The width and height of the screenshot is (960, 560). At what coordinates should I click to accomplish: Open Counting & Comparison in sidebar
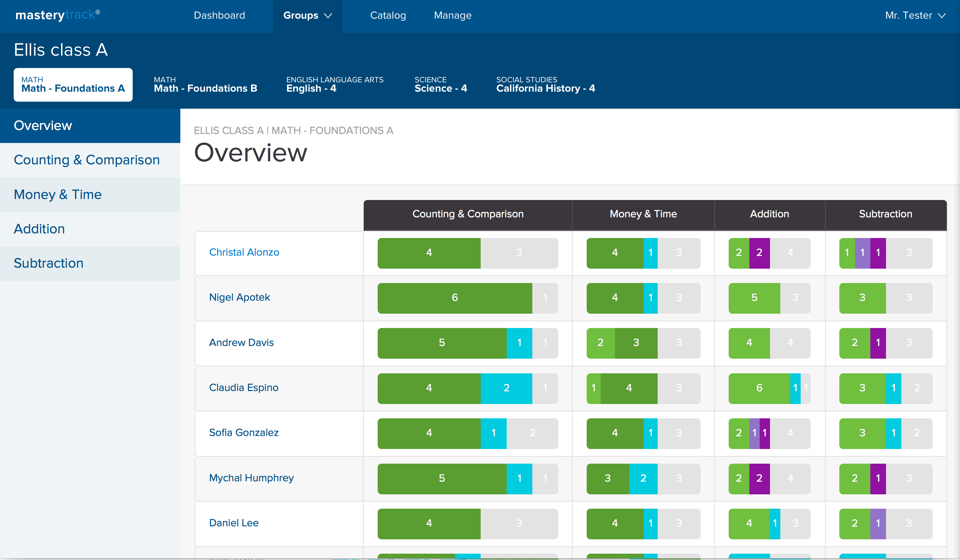pyautogui.click(x=87, y=160)
